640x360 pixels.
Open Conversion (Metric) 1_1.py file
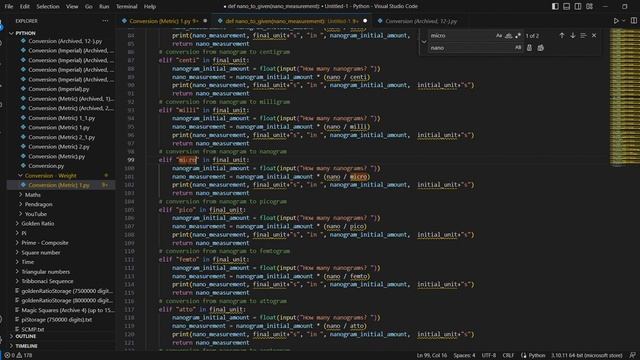click(61, 118)
